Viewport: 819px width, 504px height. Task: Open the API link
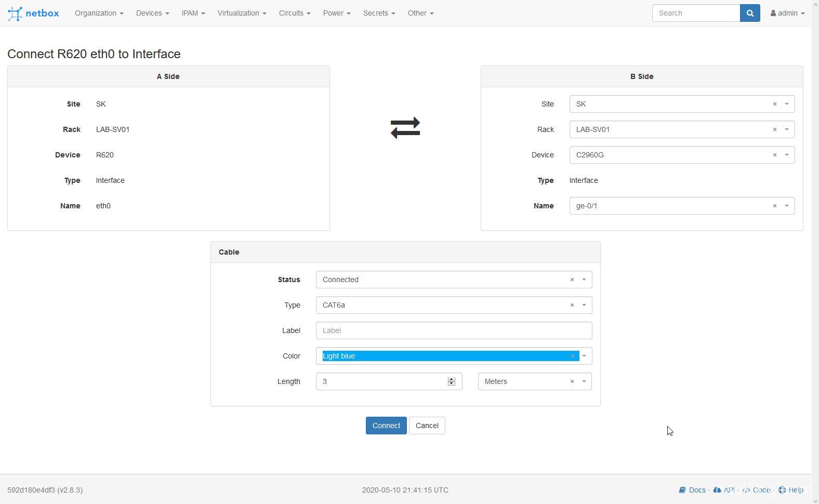point(729,490)
